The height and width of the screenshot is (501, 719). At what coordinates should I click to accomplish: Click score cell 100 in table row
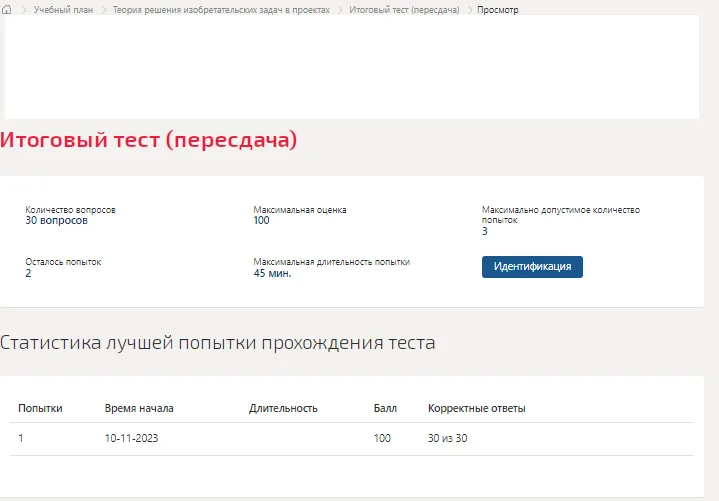click(x=382, y=438)
